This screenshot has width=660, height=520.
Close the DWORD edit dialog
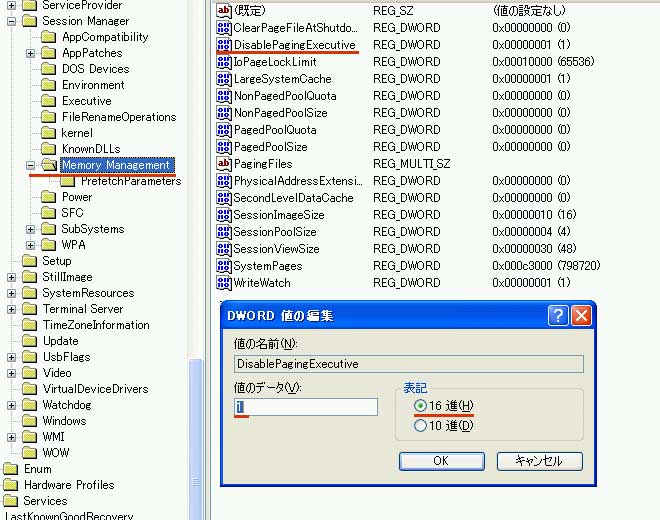(x=581, y=315)
